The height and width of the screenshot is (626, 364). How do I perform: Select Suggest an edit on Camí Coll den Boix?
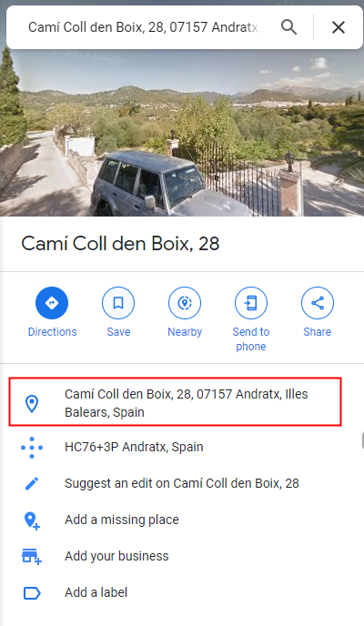coord(182,483)
